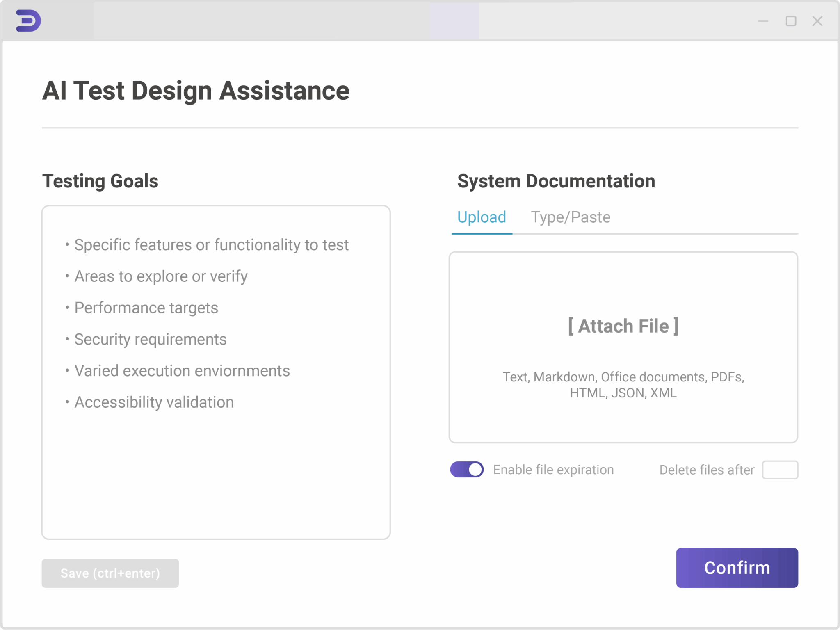The height and width of the screenshot is (630, 840).
Task: Click the purple D app logo
Action: (x=28, y=21)
